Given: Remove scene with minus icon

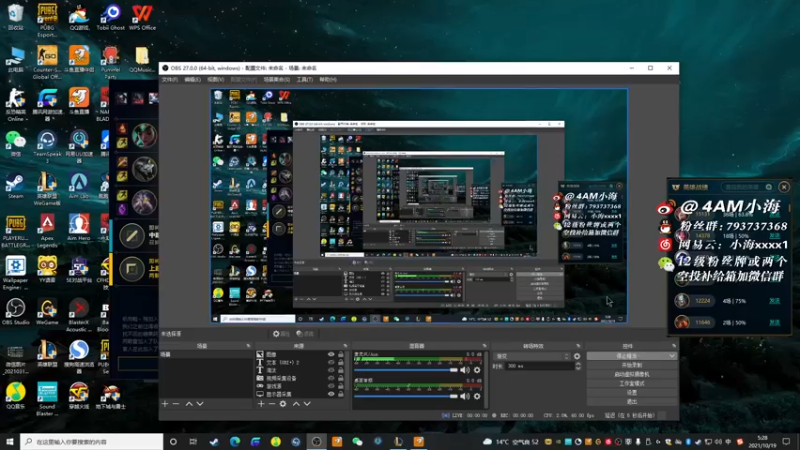Looking at the screenshot, I should point(176,404).
